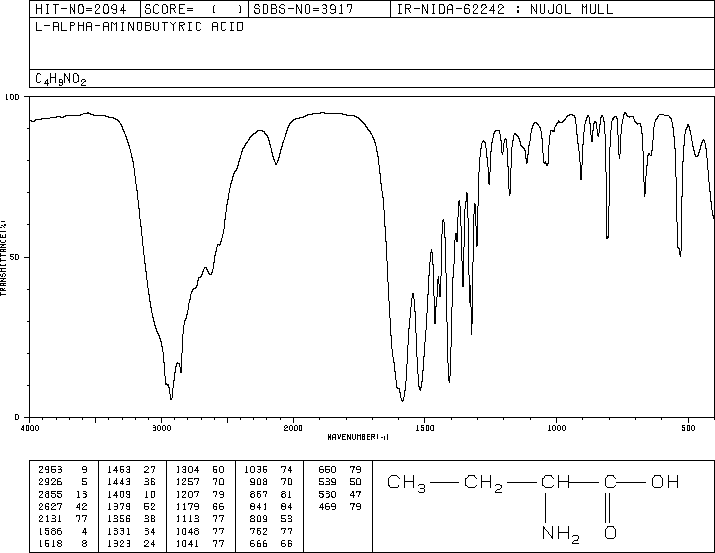This screenshot has width=715, height=553.
Task: Click the 1000 tick label on wavenumber axis
Action: (x=556, y=428)
